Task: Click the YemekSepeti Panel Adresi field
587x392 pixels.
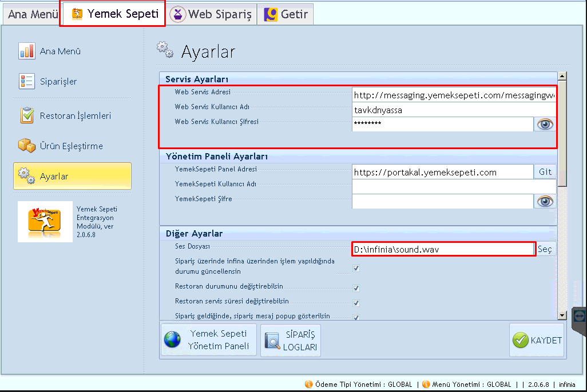Action: [442, 172]
